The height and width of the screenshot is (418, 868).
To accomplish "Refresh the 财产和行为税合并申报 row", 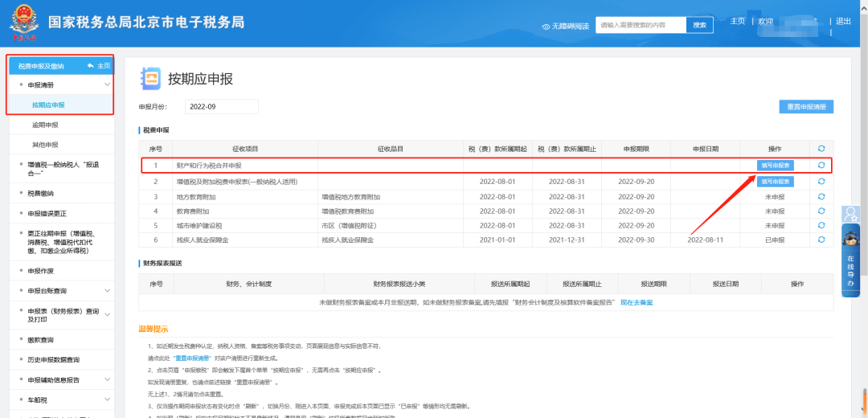I will (821, 165).
